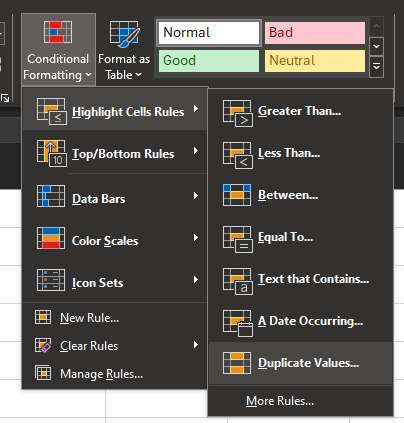
Task: Expand the Top/Bottom Rules submenu arrow
Action: (196, 151)
